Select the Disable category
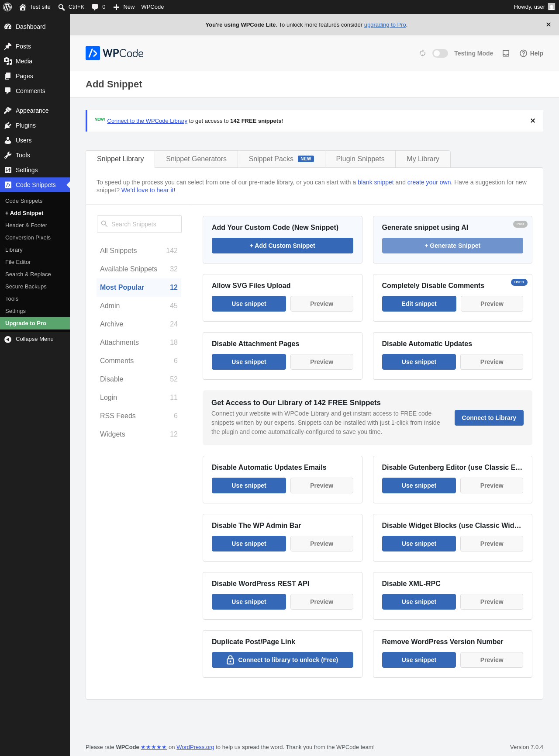559x756 pixels. tap(139, 379)
